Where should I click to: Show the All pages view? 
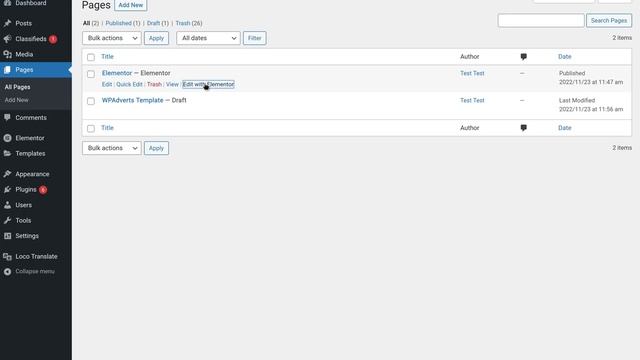[x=86, y=23]
